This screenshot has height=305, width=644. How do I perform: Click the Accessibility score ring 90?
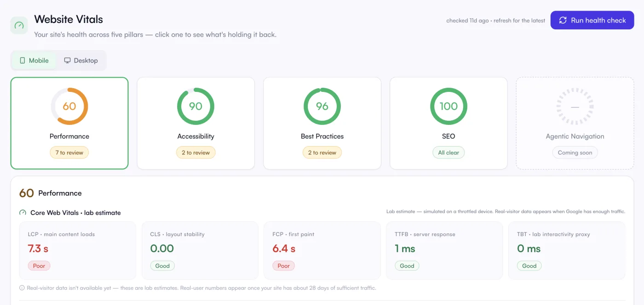tap(196, 106)
